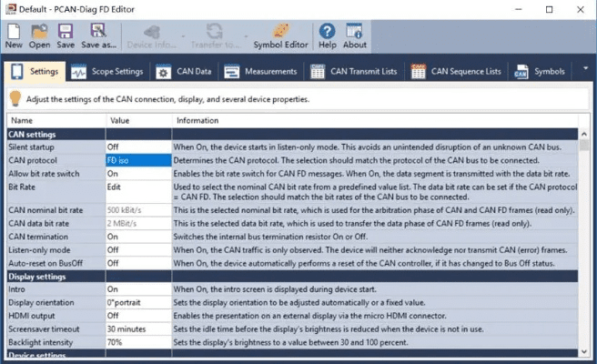Select Backlight intensity 70% value
The image size is (597, 364).
coord(137,340)
